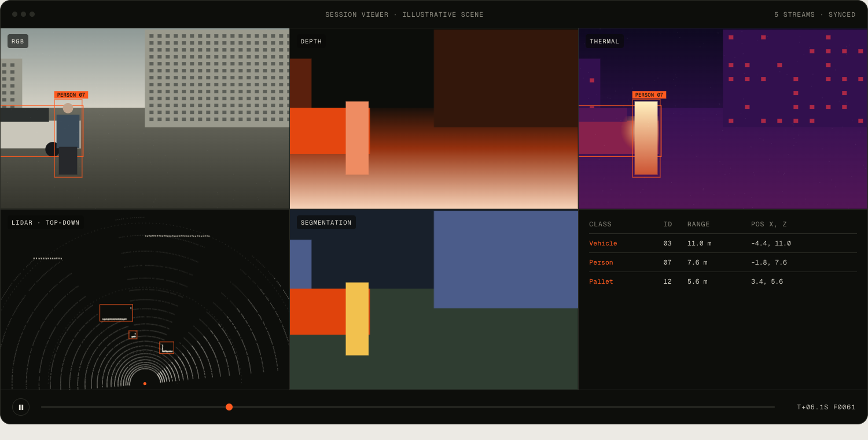Click the CLASS column header

600,225
